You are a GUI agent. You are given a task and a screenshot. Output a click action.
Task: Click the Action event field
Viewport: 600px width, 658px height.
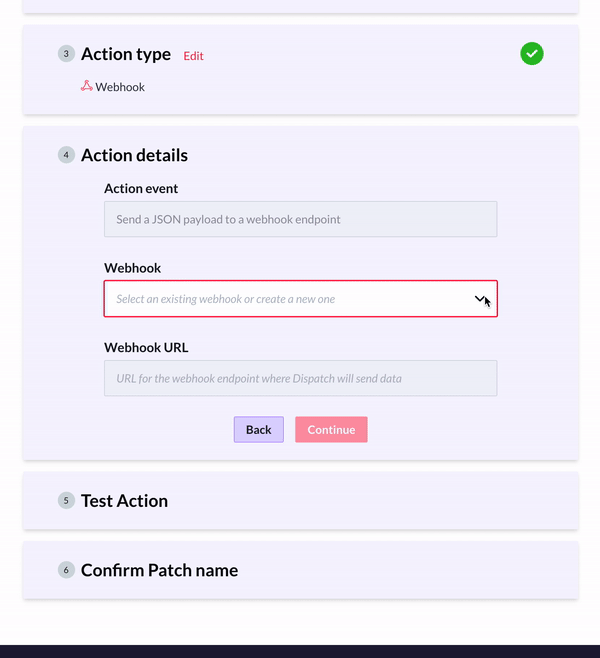[300, 219]
